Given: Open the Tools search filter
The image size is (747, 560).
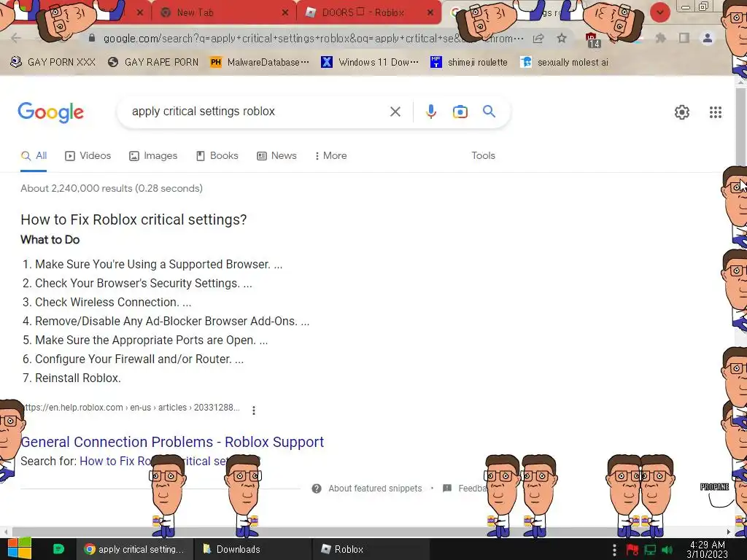Looking at the screenshot, I should [x=483, y=156].
